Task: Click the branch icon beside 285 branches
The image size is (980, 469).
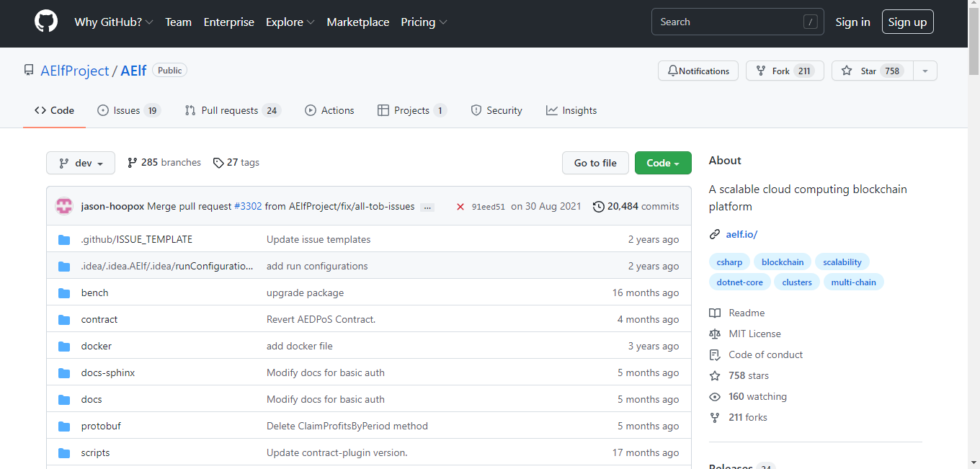Action: 132,163
